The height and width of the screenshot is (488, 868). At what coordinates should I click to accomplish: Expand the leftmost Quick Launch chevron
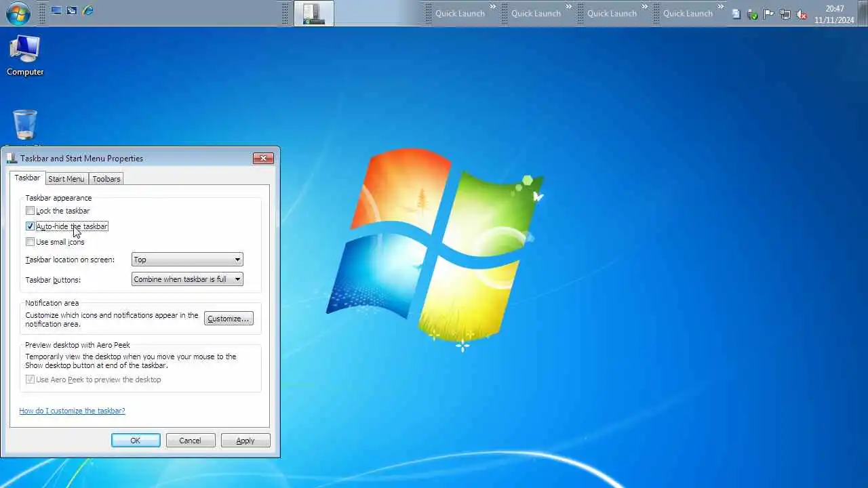pos(493,7)
